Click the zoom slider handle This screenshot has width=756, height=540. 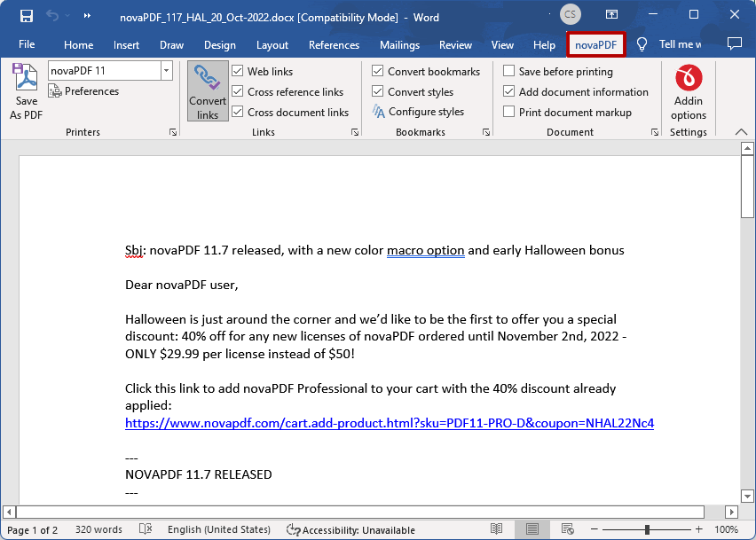pyautogui.click(x=647, y=529)
